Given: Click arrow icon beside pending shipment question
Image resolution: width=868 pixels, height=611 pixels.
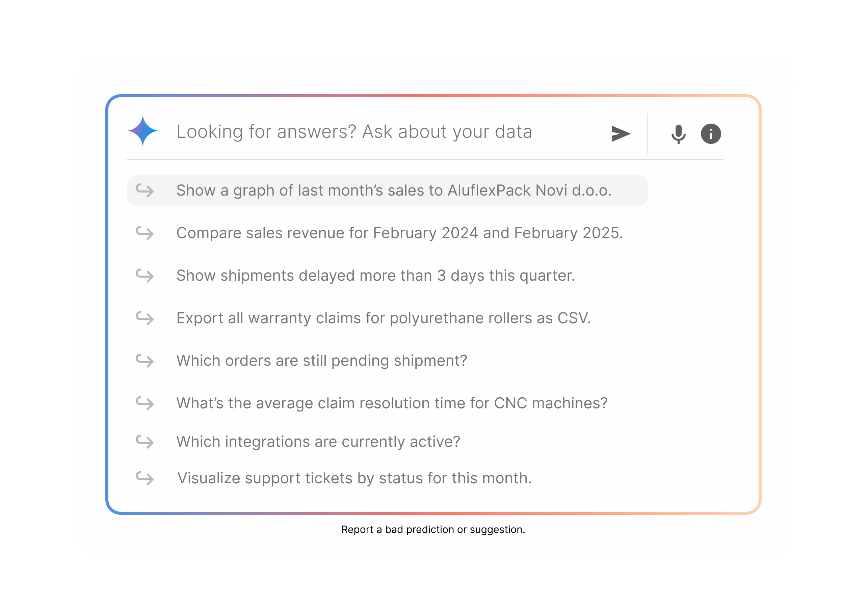Looking at the screenshot, I should [x=145, y=361].
